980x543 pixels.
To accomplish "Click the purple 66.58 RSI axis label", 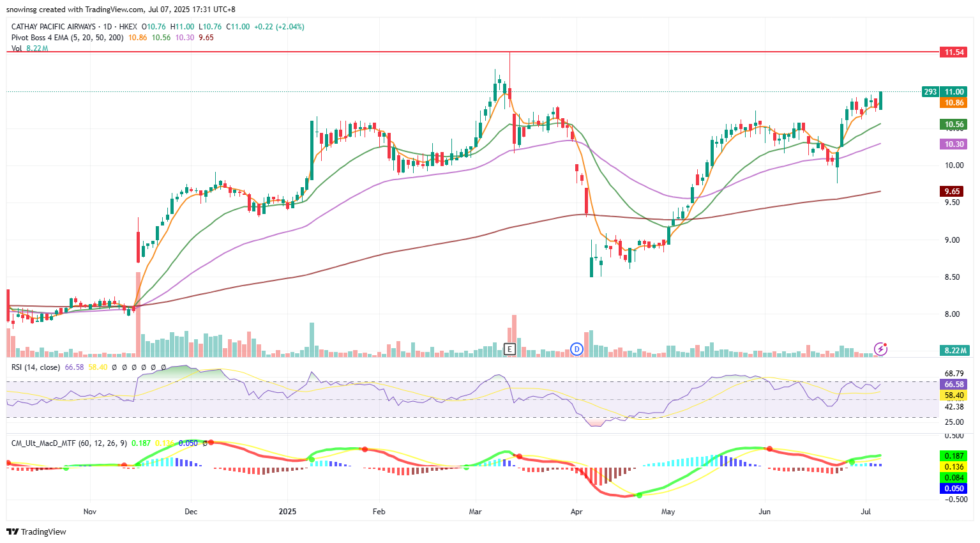I will click(954, 385).
